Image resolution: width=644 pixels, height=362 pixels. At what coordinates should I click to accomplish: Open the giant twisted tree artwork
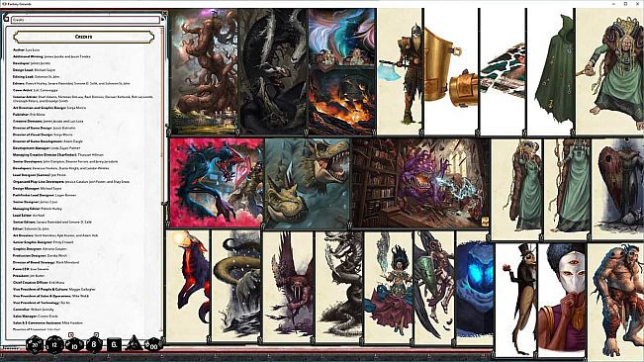(x=204, y=72)
